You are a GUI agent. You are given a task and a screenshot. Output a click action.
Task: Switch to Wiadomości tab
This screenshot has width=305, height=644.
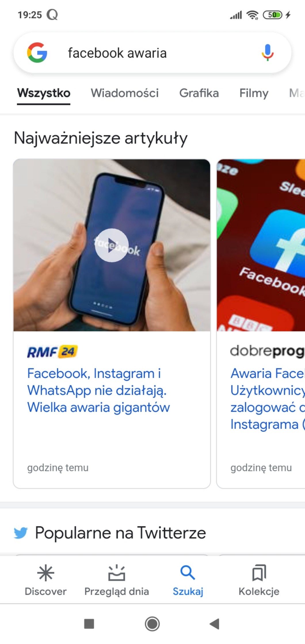[x=125, y=93]
